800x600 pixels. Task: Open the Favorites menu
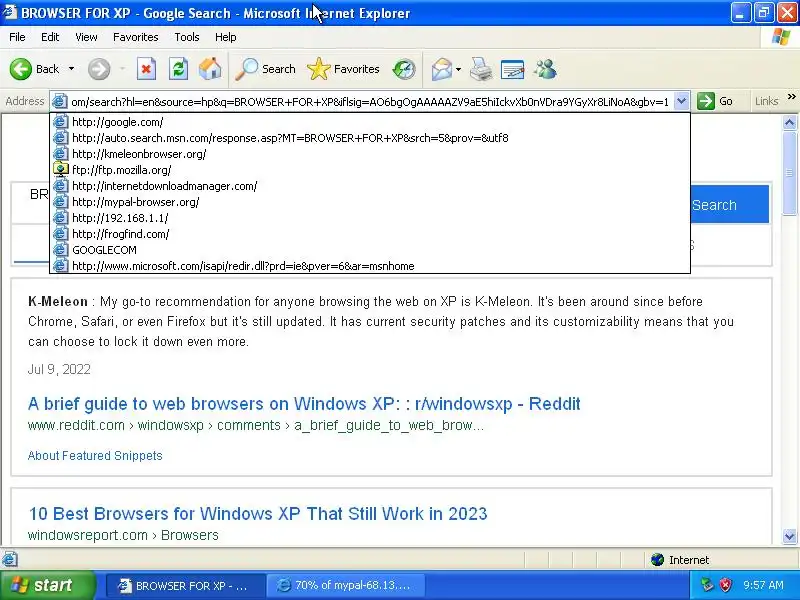coord(136,37)
